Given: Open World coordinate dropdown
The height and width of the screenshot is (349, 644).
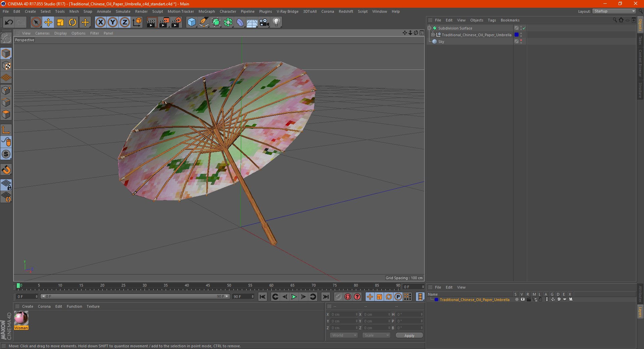Looking at the screenshot, I should pyautogui.click(x=344, y=335).
